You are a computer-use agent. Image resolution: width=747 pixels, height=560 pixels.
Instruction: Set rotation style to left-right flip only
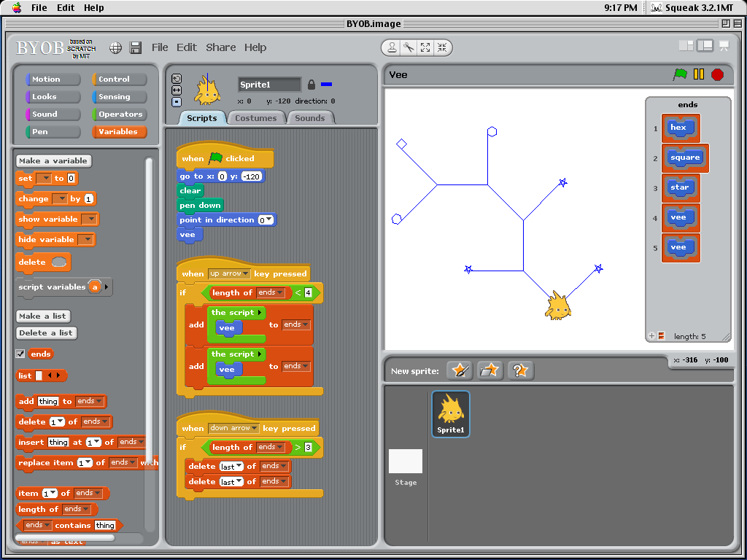[176, 89]
